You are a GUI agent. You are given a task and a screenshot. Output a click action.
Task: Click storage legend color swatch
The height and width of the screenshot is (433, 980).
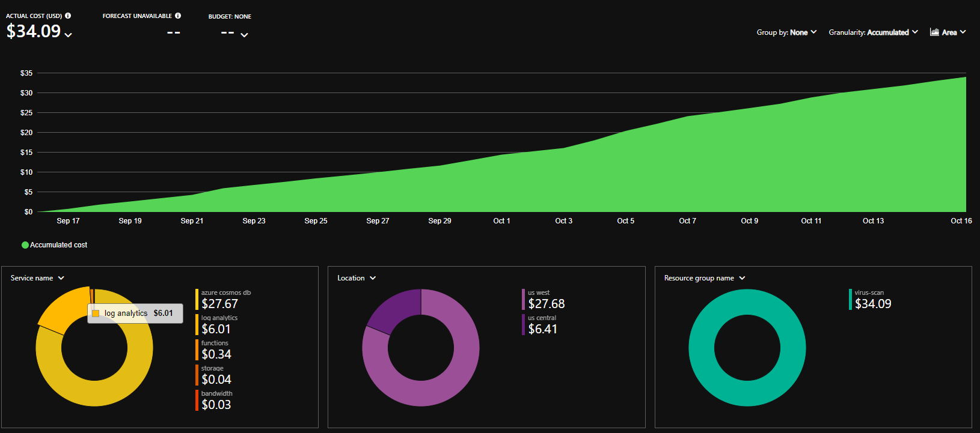[197, 375]
